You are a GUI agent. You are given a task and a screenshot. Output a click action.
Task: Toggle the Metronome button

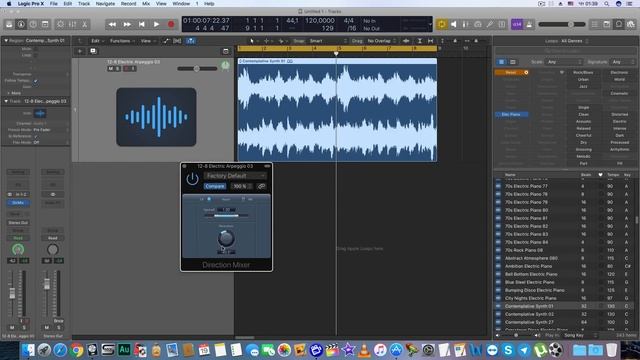[529, 24]
